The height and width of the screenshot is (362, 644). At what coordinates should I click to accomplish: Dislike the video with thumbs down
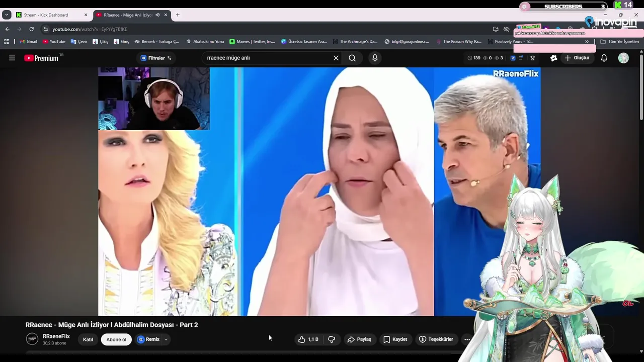click(x=332, y=339)
